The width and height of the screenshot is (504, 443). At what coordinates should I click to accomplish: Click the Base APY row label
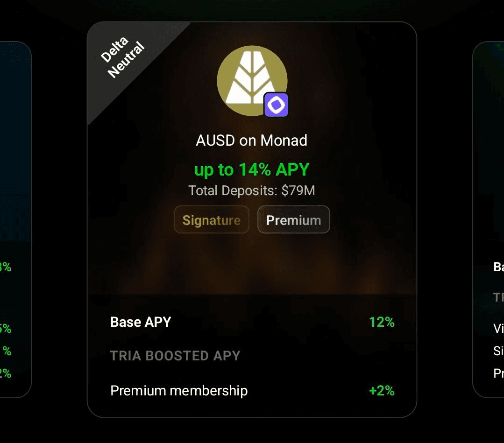coord(141,322)
